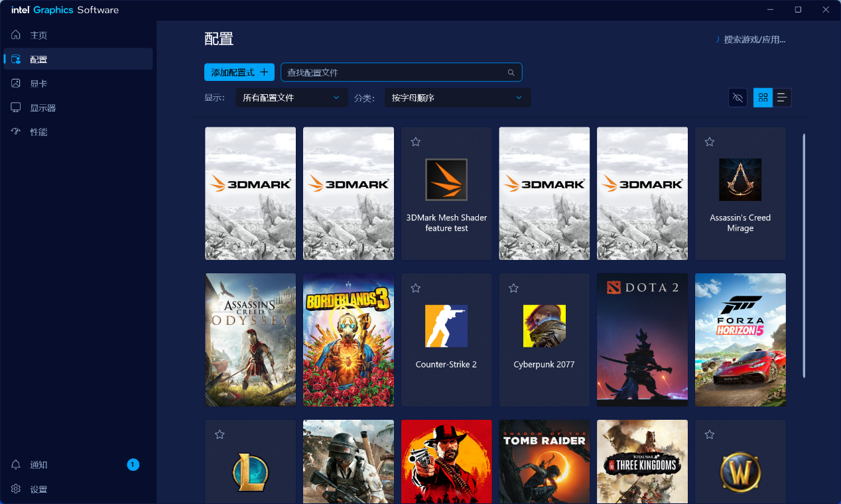Focus the 查找配置文件 search field
Viewport: 841px width, 504px height.
click(401, 72)
